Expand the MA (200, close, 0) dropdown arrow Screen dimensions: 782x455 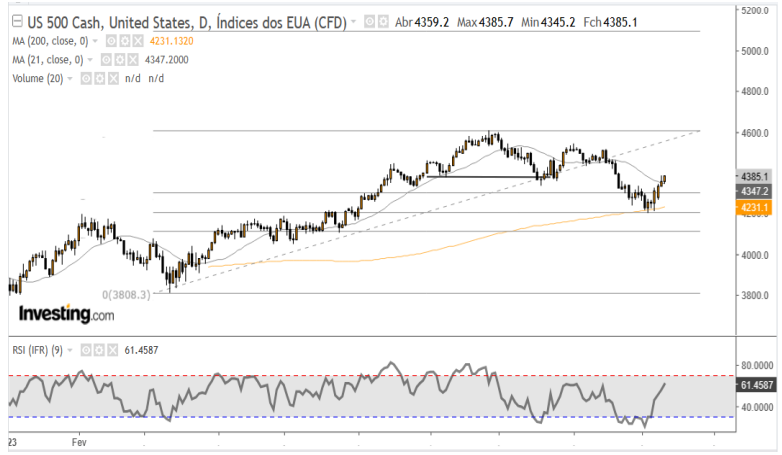pos(95,41)
